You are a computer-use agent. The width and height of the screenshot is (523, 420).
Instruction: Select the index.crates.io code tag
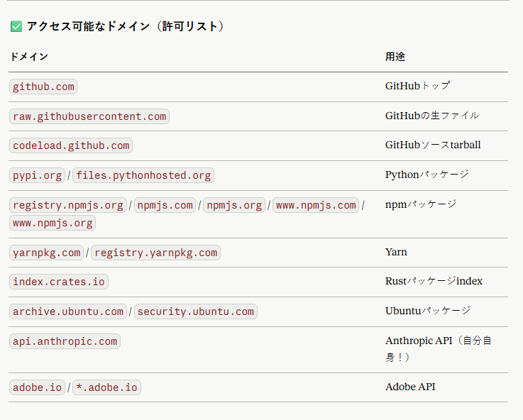point(59,282)
